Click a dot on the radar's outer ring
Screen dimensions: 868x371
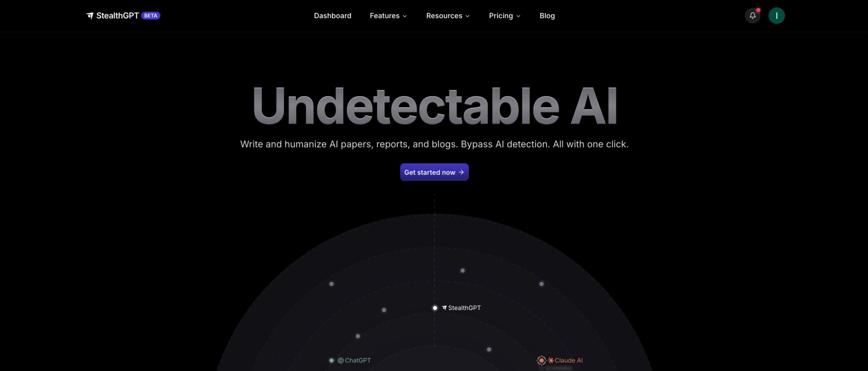coord(462,270)
